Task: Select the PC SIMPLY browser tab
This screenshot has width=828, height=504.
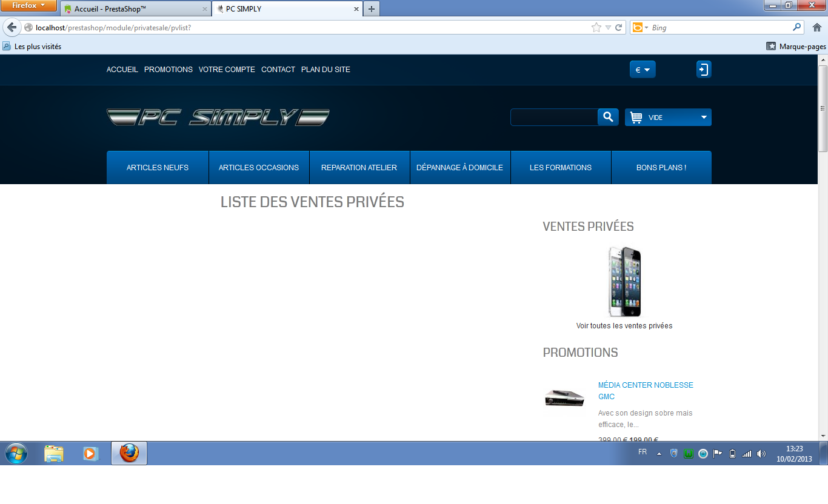Action: tap(286, 9)
